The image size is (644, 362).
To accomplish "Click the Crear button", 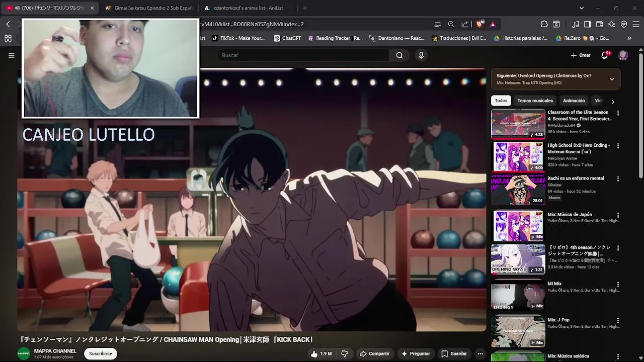I will coord(581,55).
